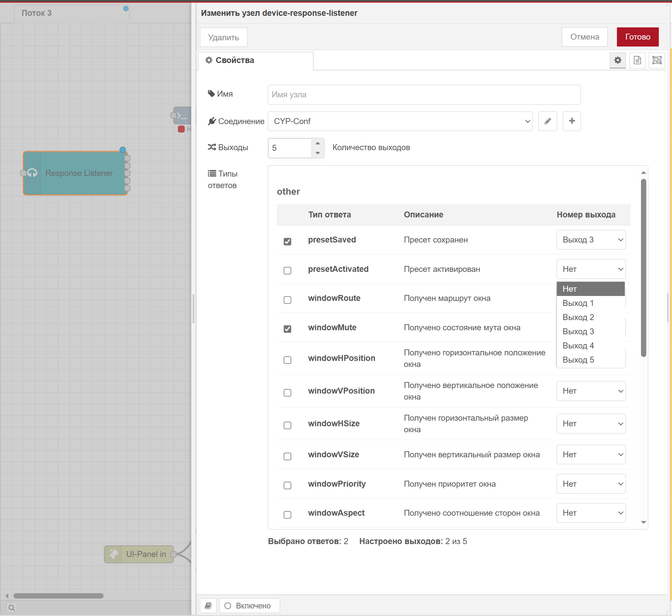Toggle the Включено node enabled button
Viewport: 672px width, 616px height.
point(249,605)
